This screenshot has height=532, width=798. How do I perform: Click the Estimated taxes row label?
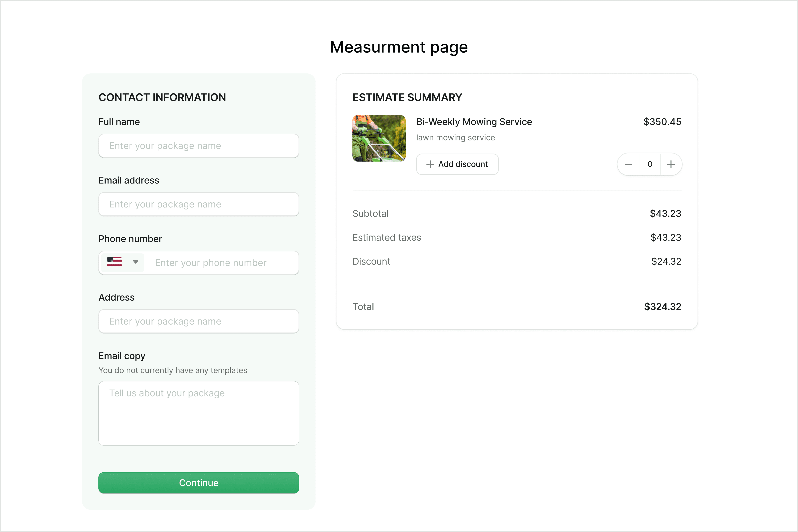tap(387, 237)
